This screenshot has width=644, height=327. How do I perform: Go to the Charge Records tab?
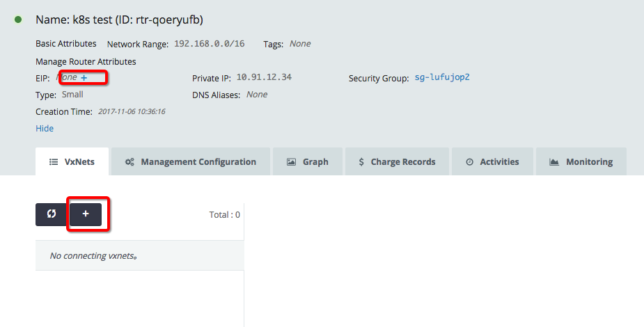point(397,161)
